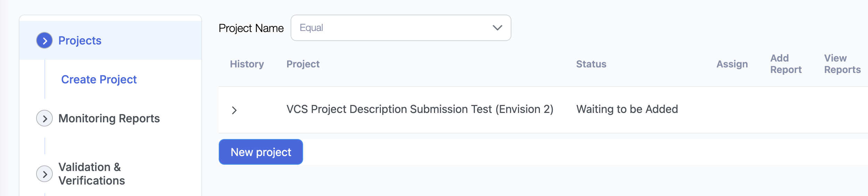This screenshot has height=196, width=868.
Task: Open Validation & Verifications menu item
Action: (92, 174)
